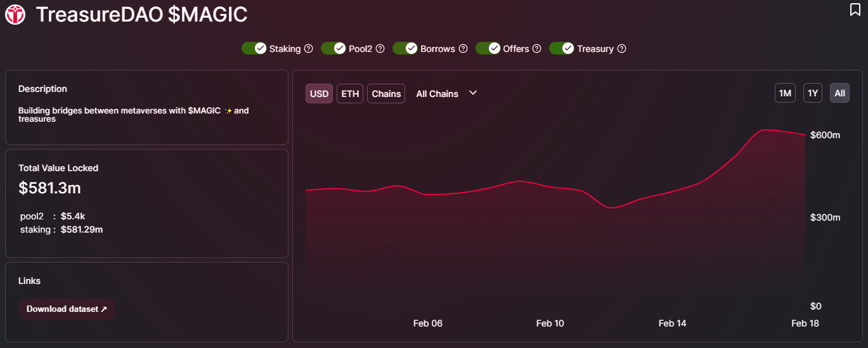
Task: Click the Description heading
Action: point(42,89)
